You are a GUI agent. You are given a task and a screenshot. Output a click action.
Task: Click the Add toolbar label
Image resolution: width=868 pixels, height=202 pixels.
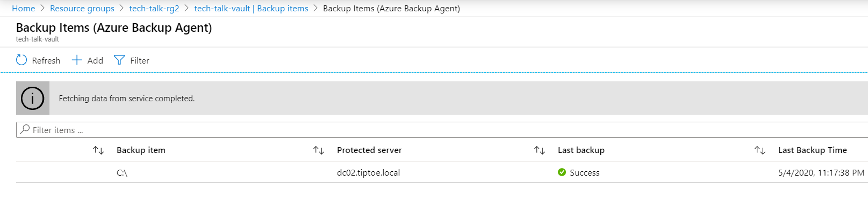95,61
